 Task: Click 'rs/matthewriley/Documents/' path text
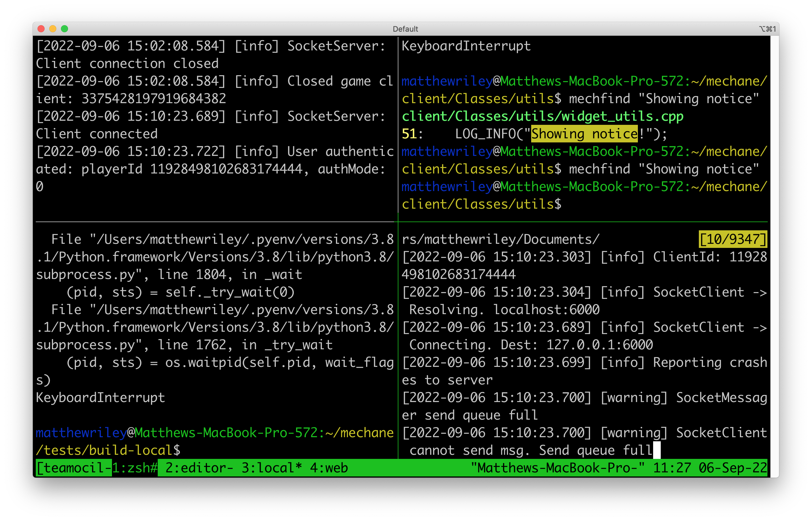(x=501, y=239)
